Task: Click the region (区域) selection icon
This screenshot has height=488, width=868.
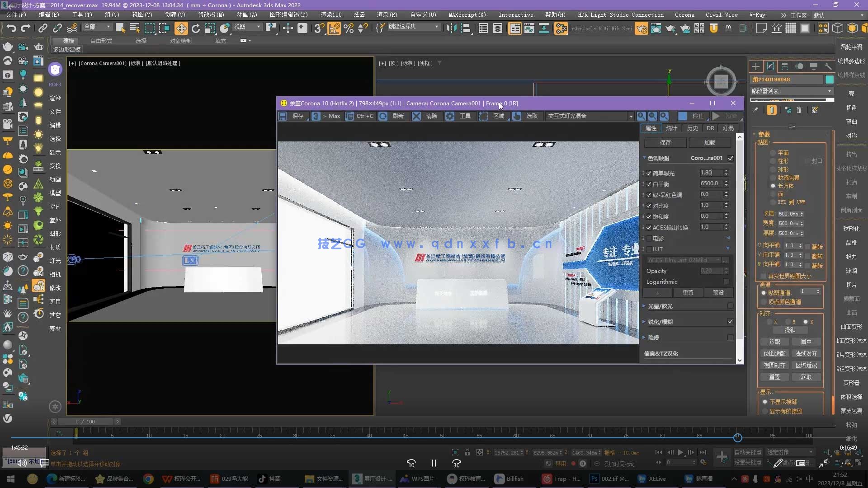Action: 483,116
